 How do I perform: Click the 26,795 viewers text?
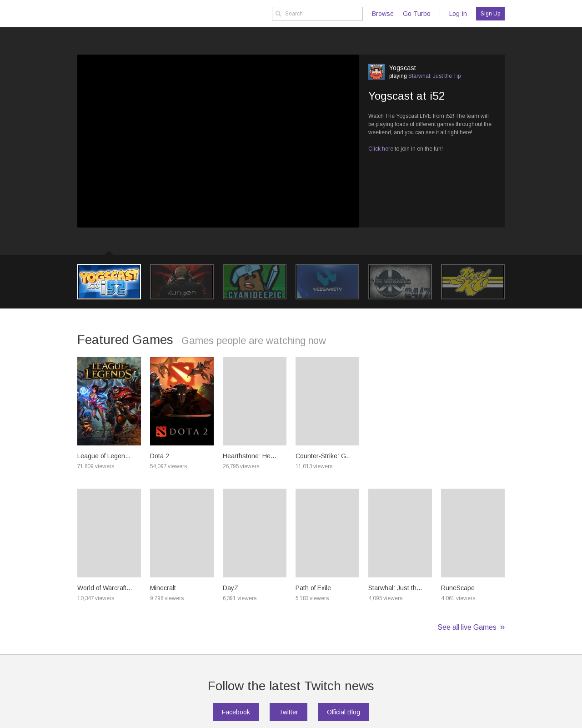(241, 466)
